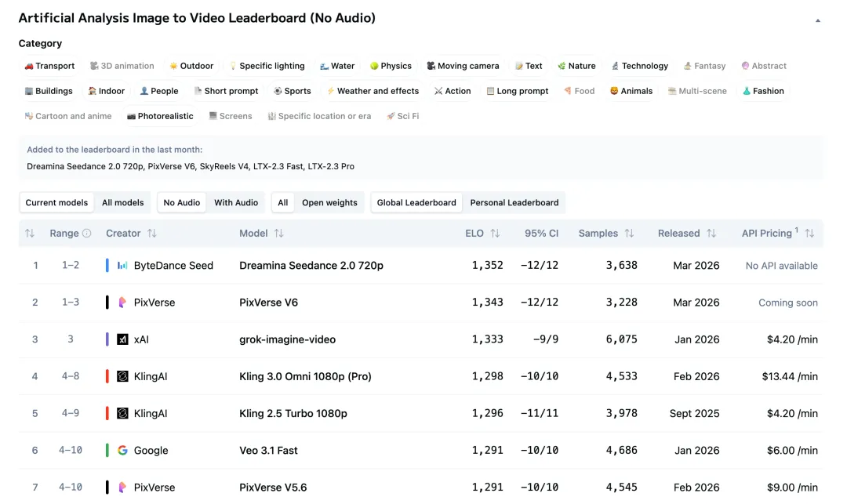Viewport: 847px width, 504px height.
Task: Filter by Open weights only
Action: pos(329,203)
